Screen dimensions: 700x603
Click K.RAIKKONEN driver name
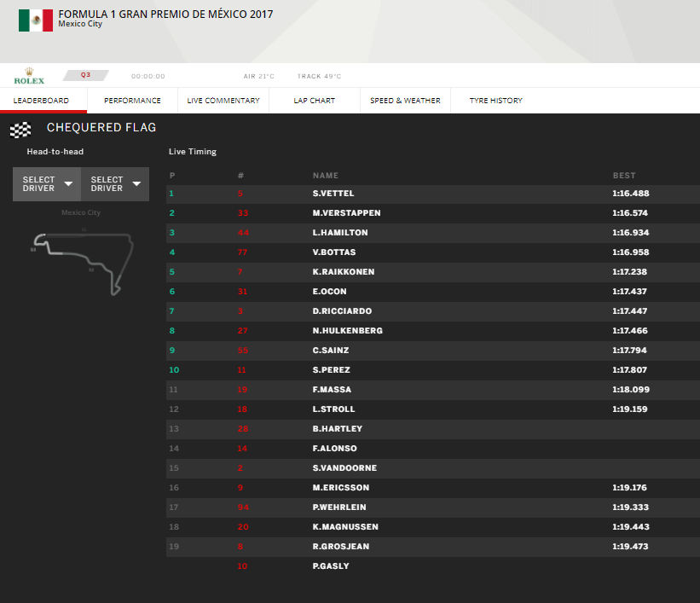344,272
